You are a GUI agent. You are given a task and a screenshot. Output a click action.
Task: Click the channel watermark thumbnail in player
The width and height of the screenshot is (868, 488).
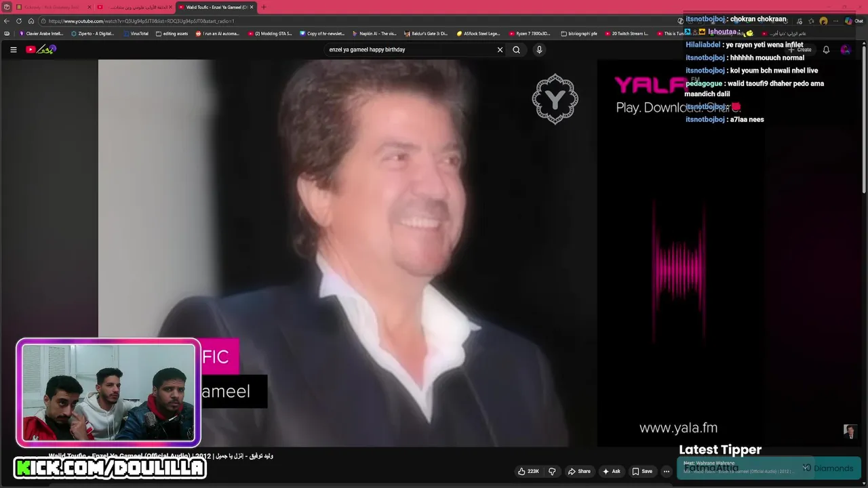point(850,431)
